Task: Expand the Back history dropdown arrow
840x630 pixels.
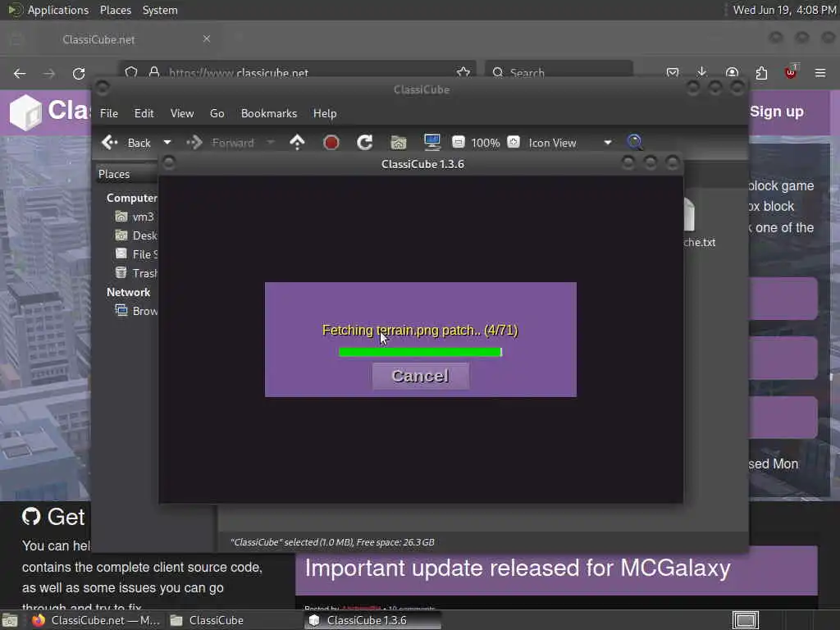Action: tap(167, 143)
